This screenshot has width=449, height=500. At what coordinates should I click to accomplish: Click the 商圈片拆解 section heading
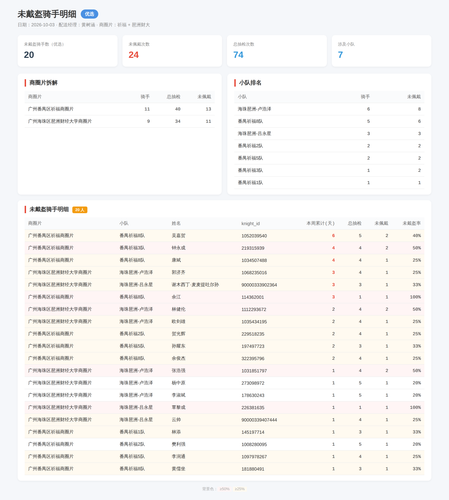43,83
